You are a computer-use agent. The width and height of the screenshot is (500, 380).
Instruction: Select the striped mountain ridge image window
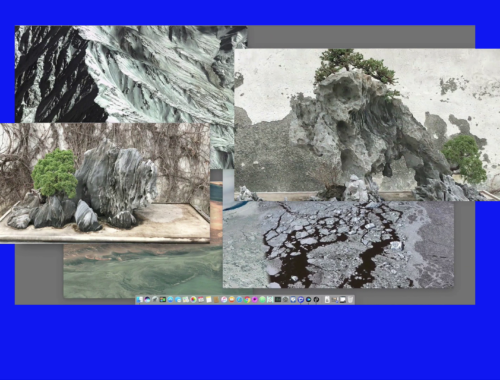click(x=133, y=73)
